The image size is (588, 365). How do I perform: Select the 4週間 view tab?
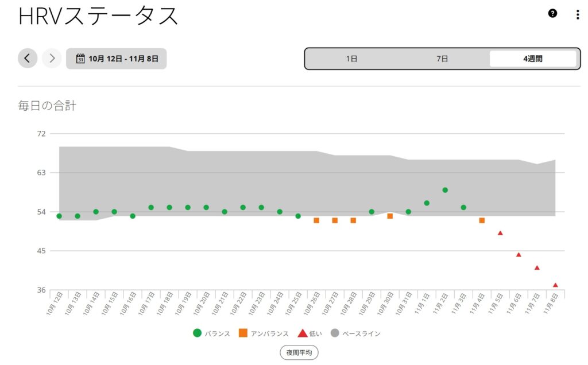[x=532, y=59]
